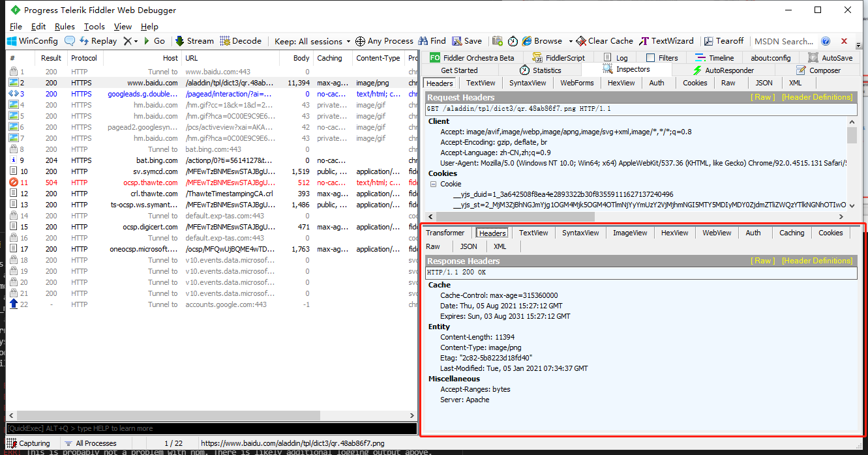Open Find with the binoculars icon
This screenshot has height=455, width=868.
[x=432, y=41]
